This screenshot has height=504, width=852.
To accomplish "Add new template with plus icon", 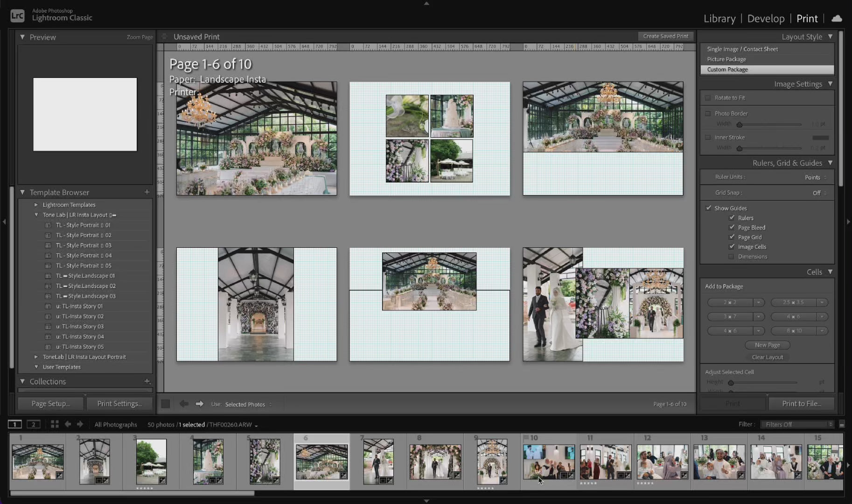I will coord(147,192).
